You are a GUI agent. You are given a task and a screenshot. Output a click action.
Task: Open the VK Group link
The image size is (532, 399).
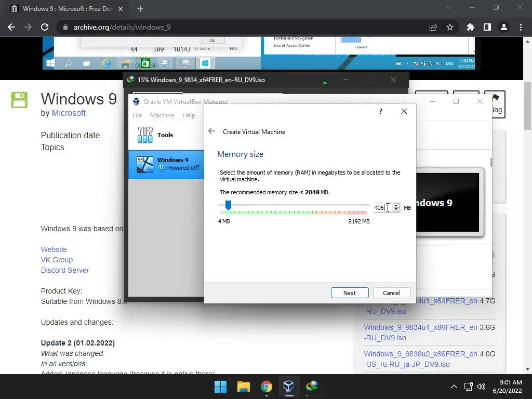coord(57,260)
